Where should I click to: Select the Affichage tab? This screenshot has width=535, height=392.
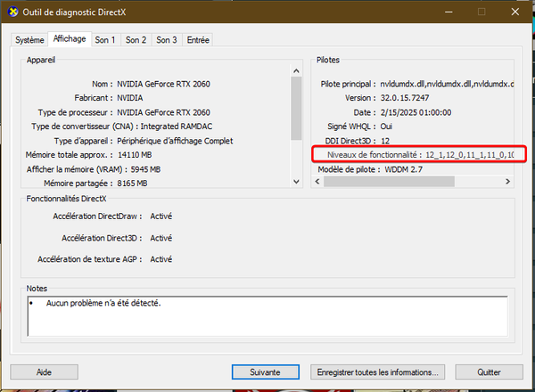point(70,39)
